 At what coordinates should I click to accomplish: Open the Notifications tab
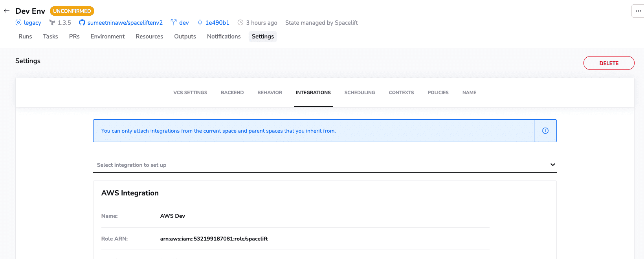(224, 36)
